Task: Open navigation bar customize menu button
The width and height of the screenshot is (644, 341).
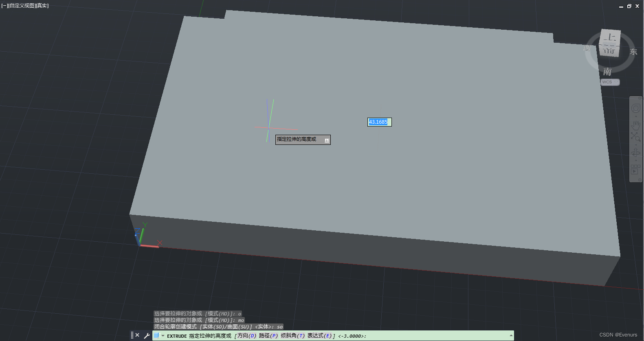Action: [x=640, y=179]
